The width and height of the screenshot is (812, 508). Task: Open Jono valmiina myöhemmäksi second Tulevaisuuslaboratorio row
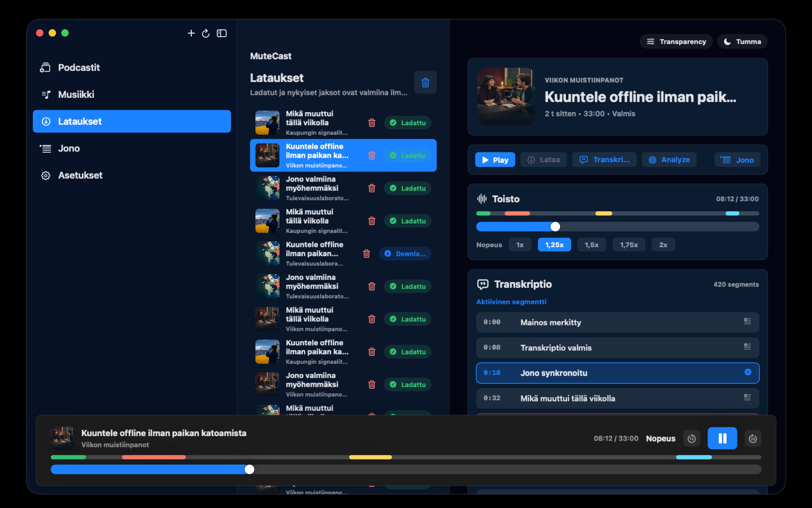click(343, 286)
